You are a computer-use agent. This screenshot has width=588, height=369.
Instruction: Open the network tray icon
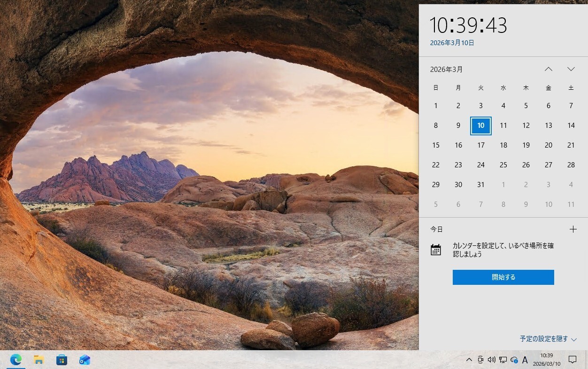click(503, 360)
